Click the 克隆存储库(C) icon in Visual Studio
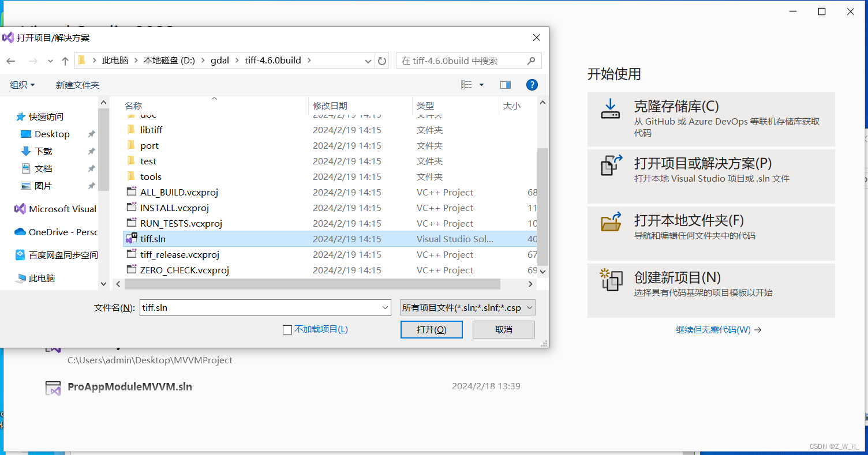 click(610, 109)
